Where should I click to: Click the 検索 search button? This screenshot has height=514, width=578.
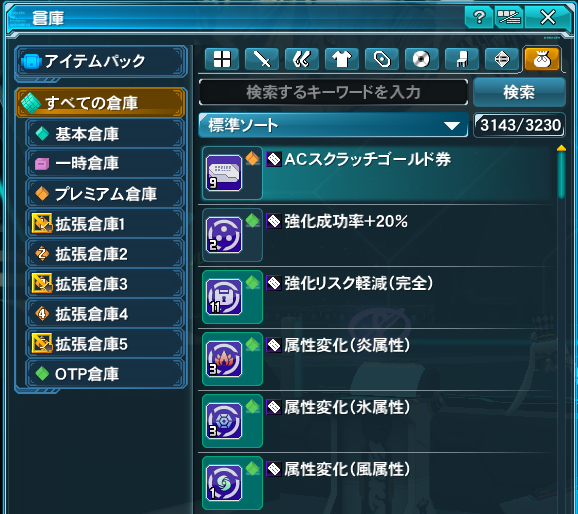519,92
